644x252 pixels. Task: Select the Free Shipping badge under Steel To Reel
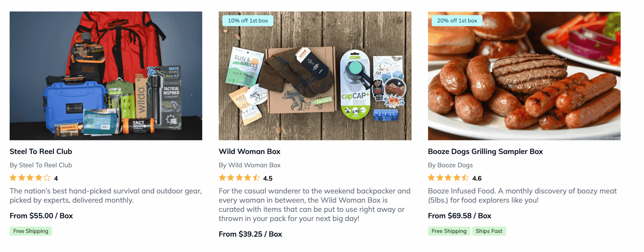(30, 231)
